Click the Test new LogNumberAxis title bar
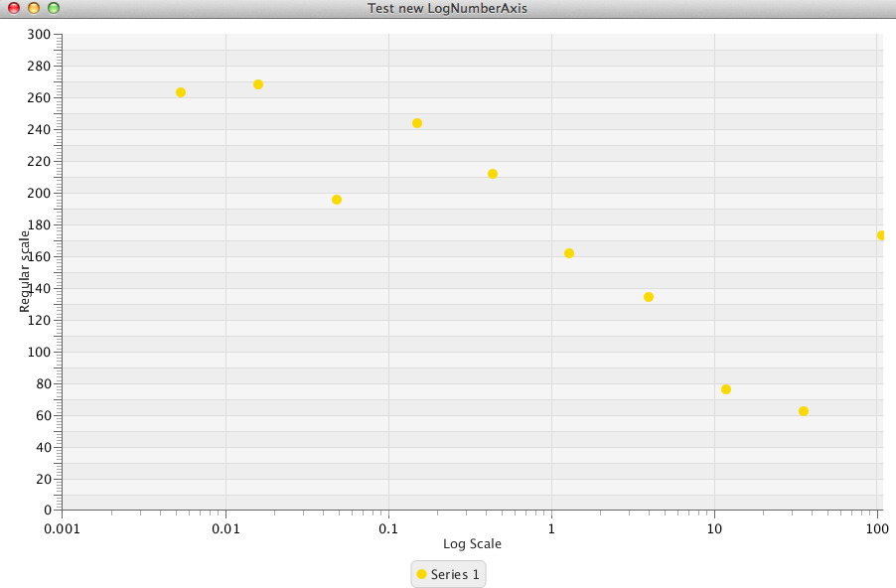896x588 pixels. (447, 9)
